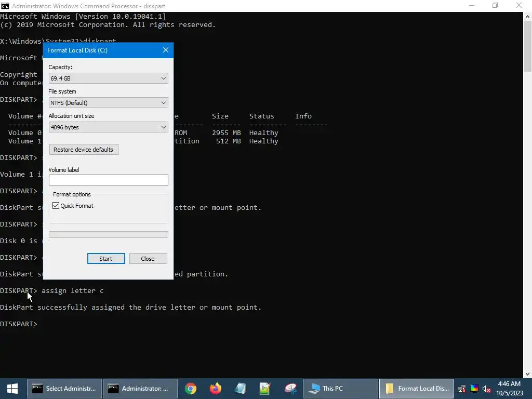Click the '512 MB' size value
532x399 pixels.
229,141
